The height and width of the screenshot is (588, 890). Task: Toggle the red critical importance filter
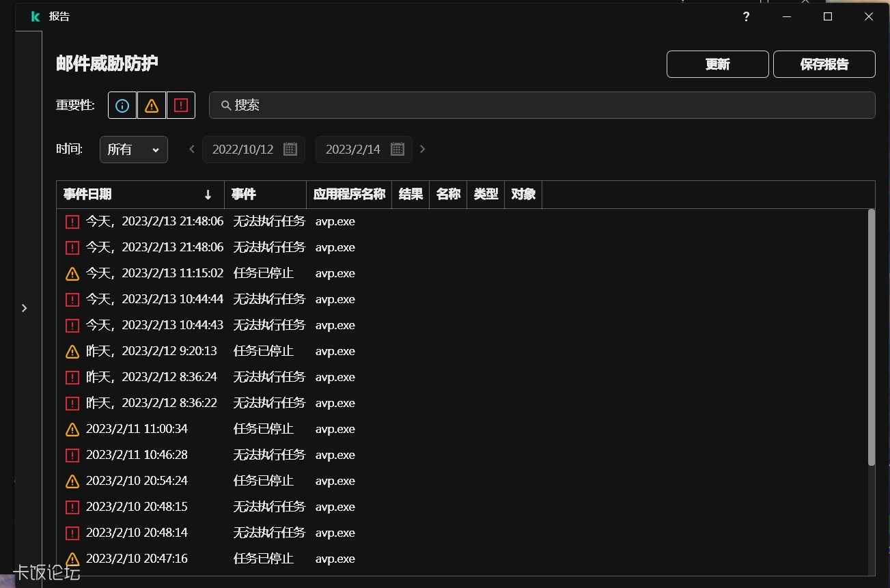coord(181,105)
